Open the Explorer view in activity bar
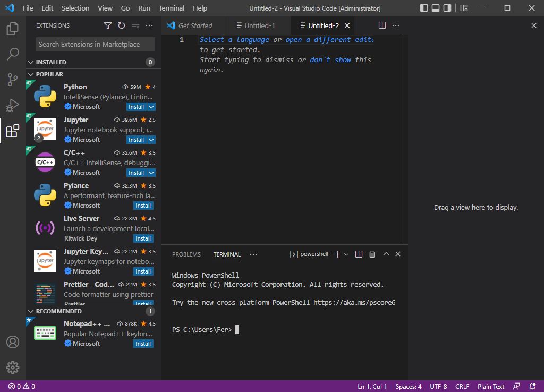 tap(13, 29)
